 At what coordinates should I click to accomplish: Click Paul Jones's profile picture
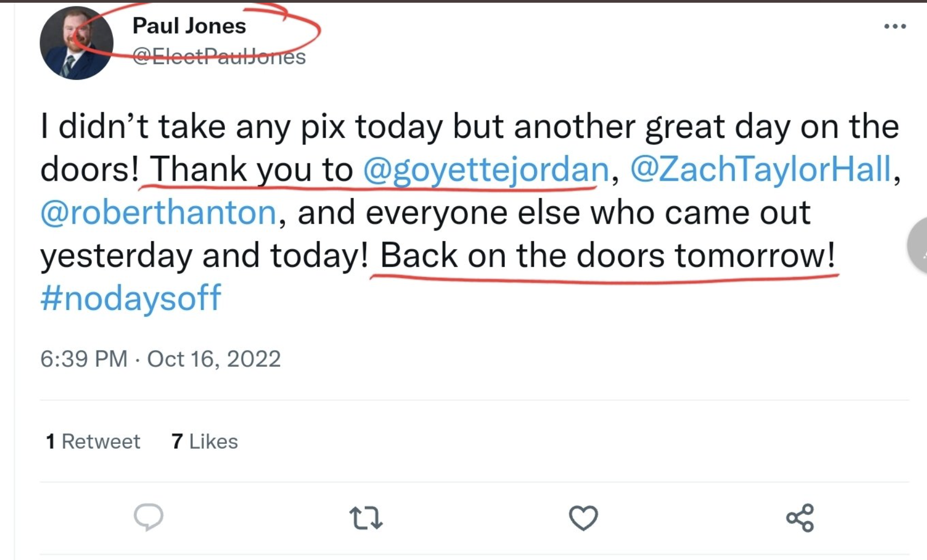click(77, 43)
